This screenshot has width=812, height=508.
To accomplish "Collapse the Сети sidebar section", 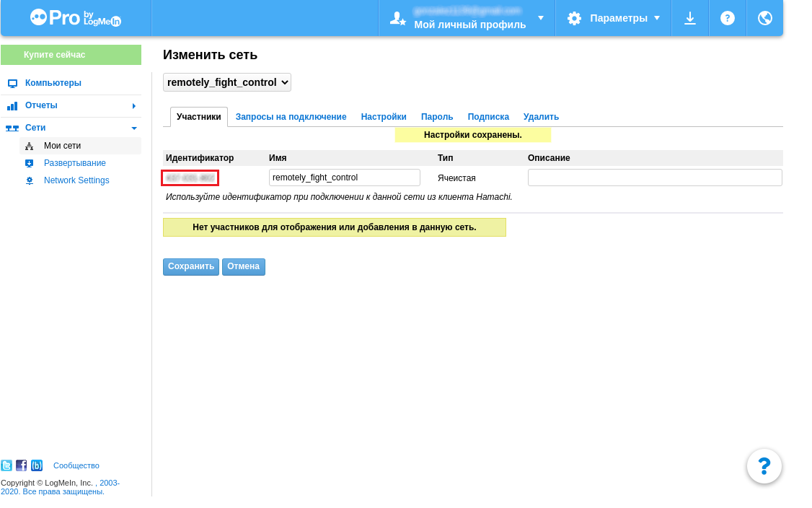I will point(71,128).
